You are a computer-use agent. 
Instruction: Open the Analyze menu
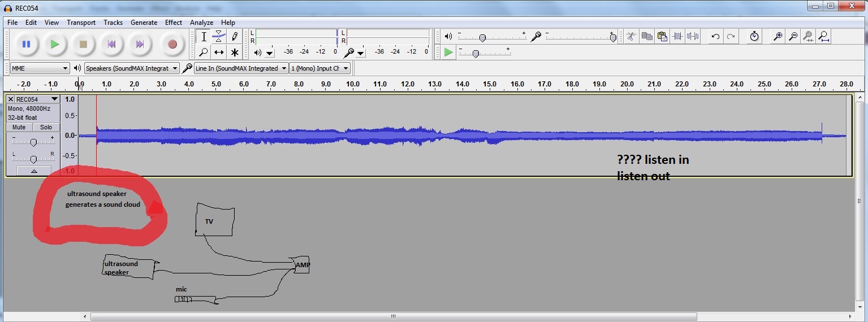pos(201,23)
